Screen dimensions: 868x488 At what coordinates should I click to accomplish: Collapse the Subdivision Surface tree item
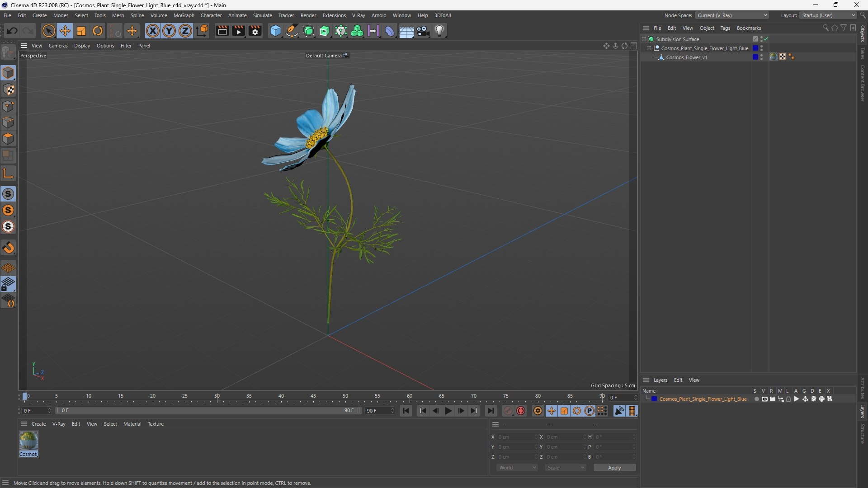click(644, 39)
